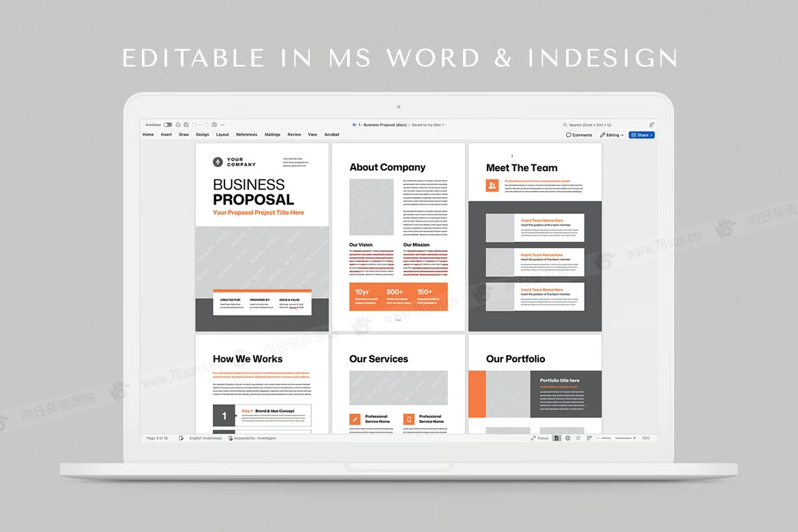The height and width of the screenshot is (532, 798).
Task: Expand the Undo history dropdown arrow
Action: (200, 125)
